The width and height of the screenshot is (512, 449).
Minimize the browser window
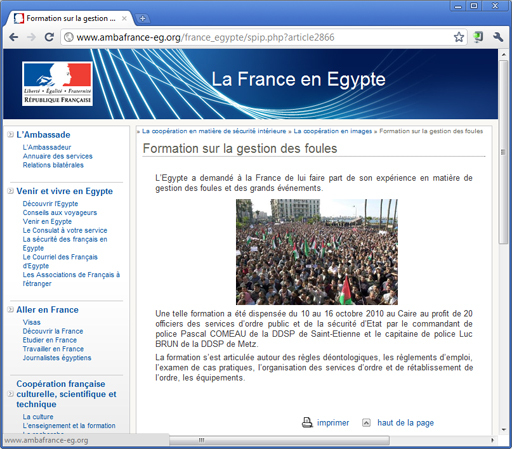click(x=458, y=6)
